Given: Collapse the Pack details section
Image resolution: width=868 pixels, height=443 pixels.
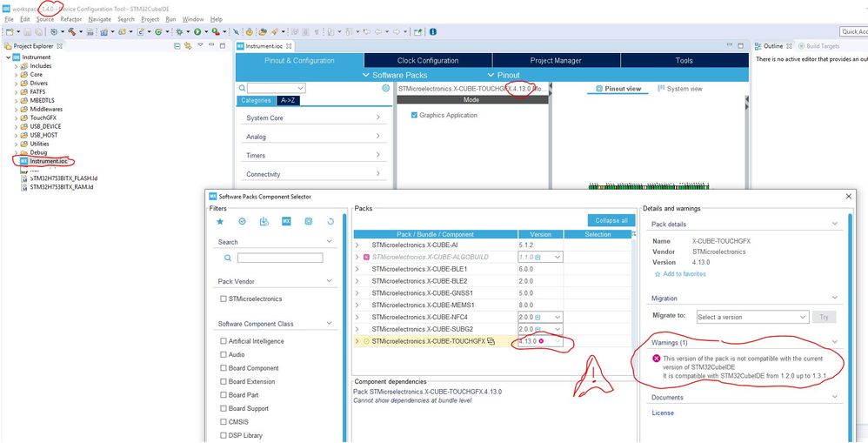Looking at the screenshot, I should (835, 224).
